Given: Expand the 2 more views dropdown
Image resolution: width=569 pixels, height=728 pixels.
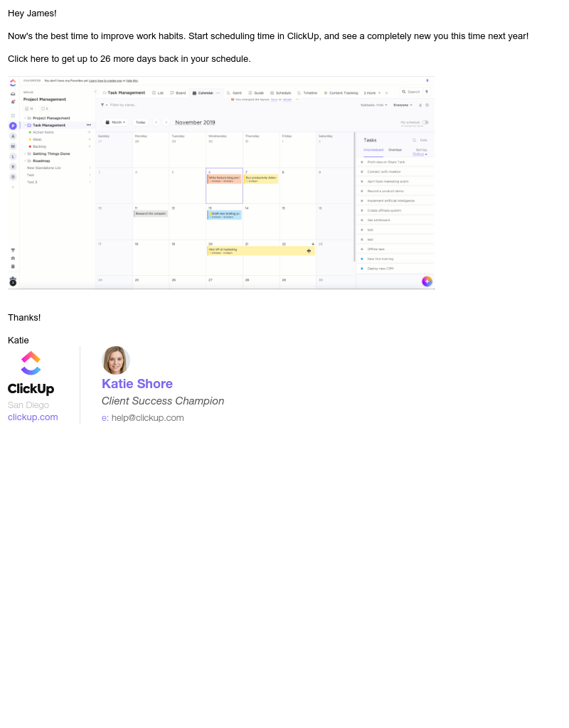Looking at the screenshot, I should point(372,93).
